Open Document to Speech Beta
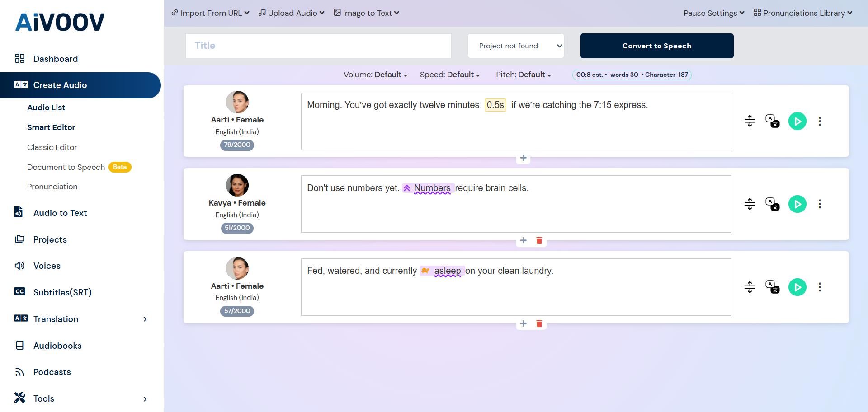The height and width of the screenshot is (412, 868). [79, 167]
